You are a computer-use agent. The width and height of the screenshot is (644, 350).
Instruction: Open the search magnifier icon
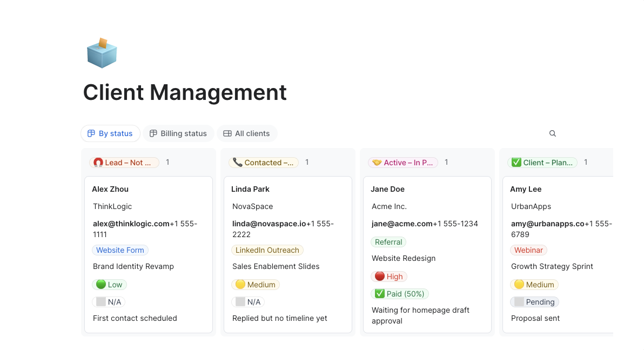pyautogui.click(x=552, y=133)
